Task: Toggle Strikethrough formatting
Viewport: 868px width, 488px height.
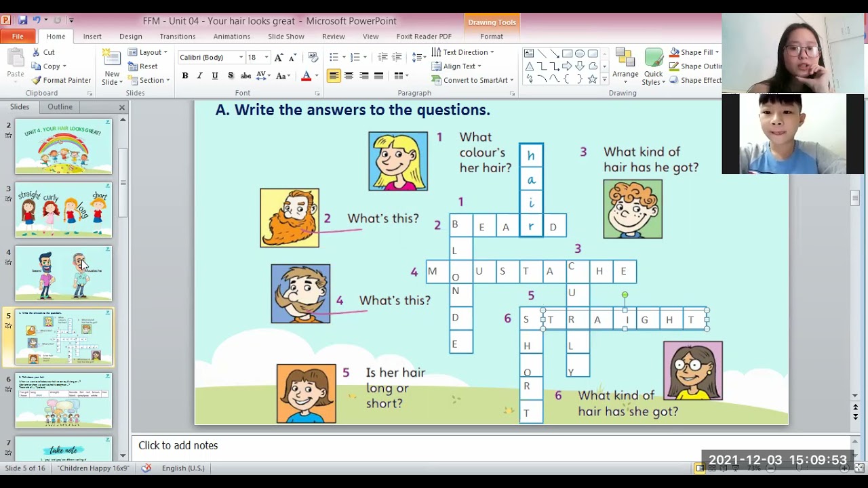Action: (246, 75)
